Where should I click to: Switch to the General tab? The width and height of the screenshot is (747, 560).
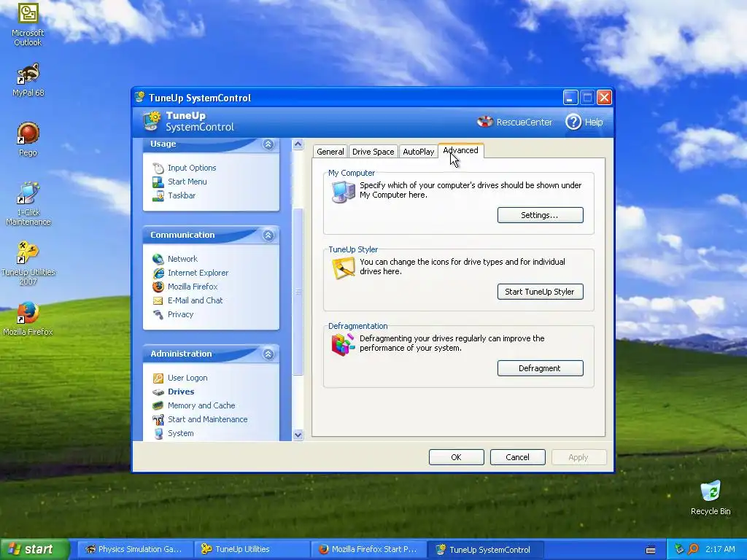pos(330,152)
